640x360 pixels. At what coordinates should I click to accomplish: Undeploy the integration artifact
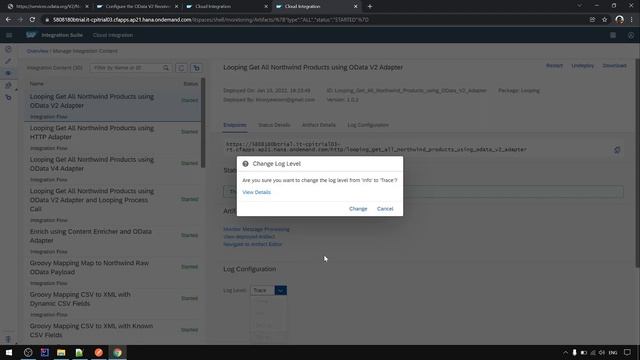[x=582, y=66]
